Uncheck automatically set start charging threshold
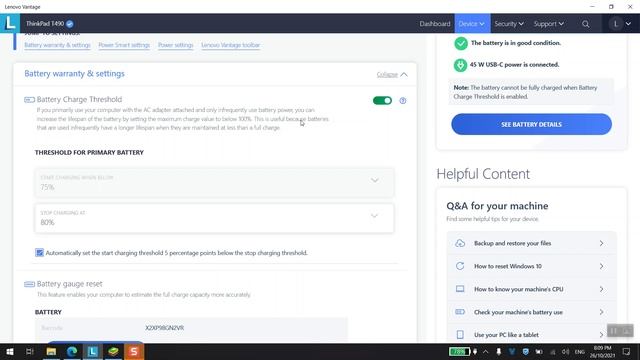The image size is (640, 360). coord(40,253)
